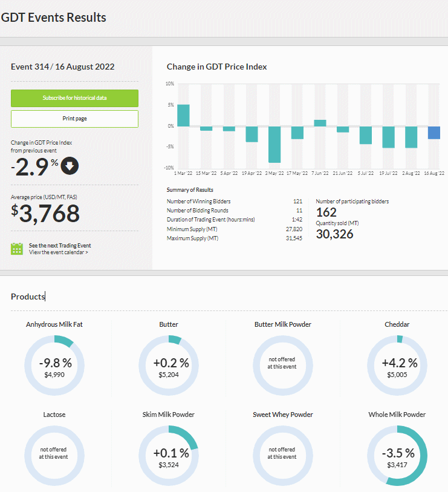Click the Lactose product heading
This screenshot has height=492, width=448.
tap(54, 415)
